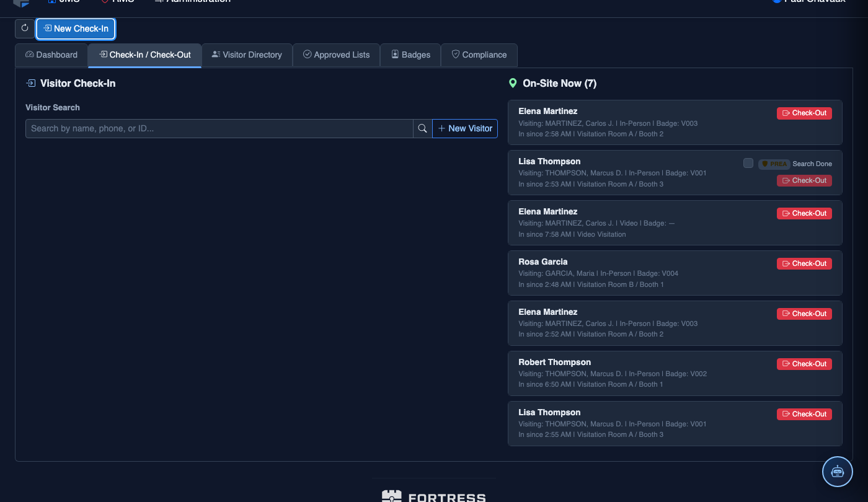The height and width of the screenshot is (502, 868).
Task: Click the 'Visitor Search' label
Action: pyautogui.click(x=53, y=107)
